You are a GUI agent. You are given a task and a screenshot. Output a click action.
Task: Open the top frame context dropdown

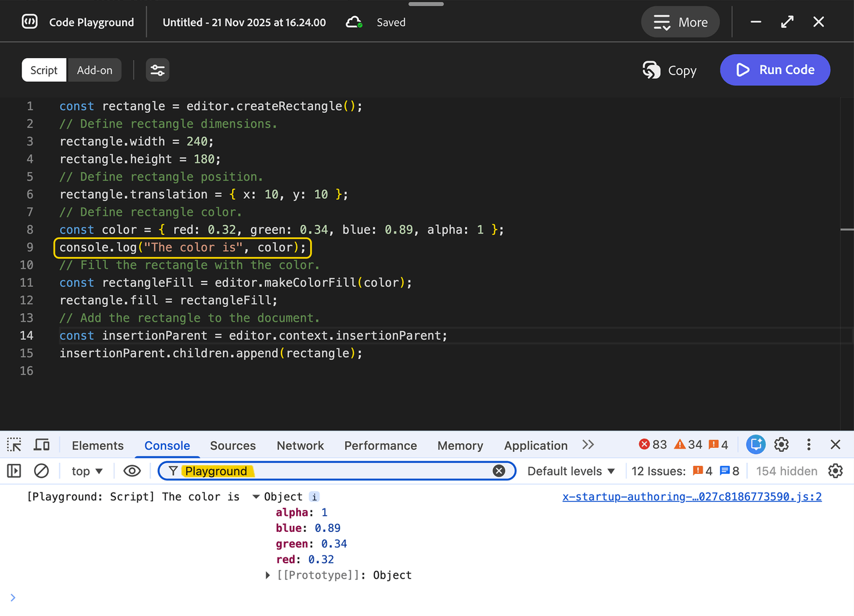click(x=85, y=471)
